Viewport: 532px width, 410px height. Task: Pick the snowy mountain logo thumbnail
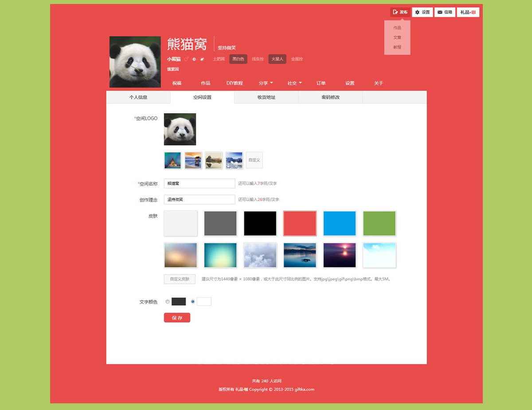(234, 160)
